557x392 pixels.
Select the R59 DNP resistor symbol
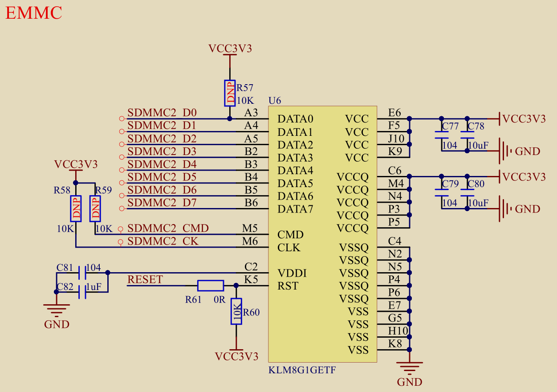[x=95, y=208]
